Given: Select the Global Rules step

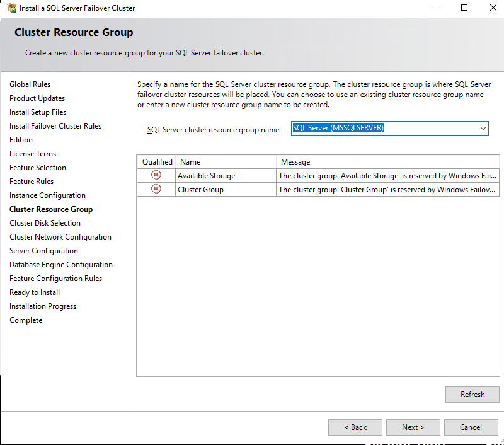Looking at the screenshot, I should click(30, 84).
